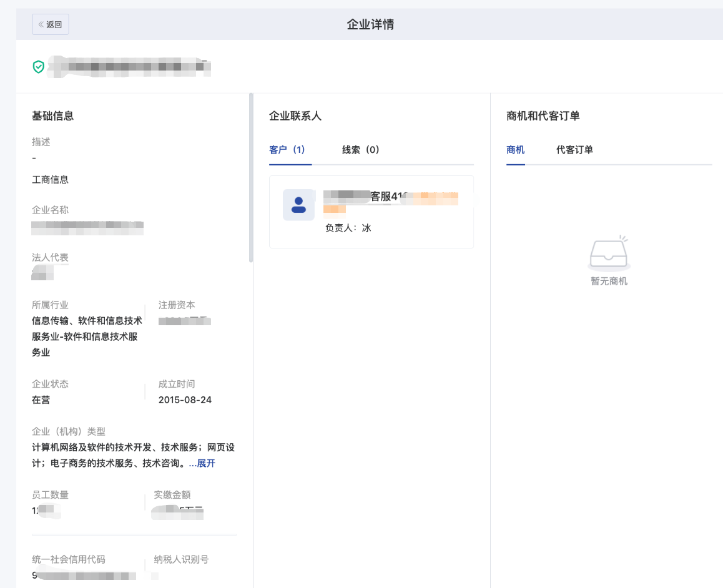The height and width of the screenshot is (588, 723).
Task: Click the green verified shield icon
Action: tap(38, 67)
